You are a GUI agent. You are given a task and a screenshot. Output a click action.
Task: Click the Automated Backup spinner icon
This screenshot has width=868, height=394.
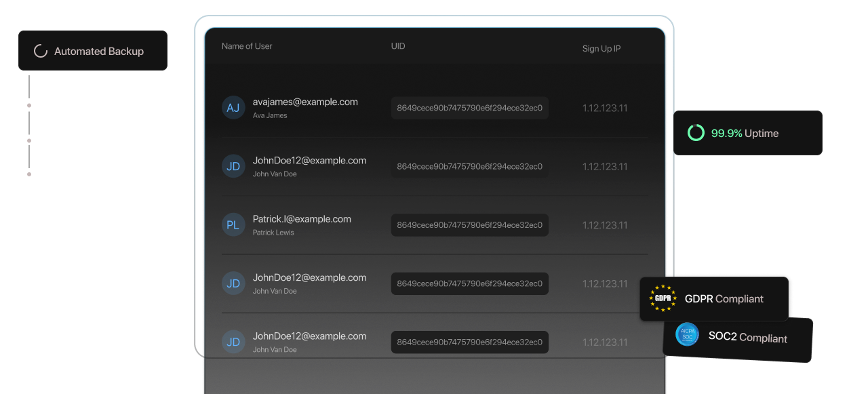click(41, 51)
